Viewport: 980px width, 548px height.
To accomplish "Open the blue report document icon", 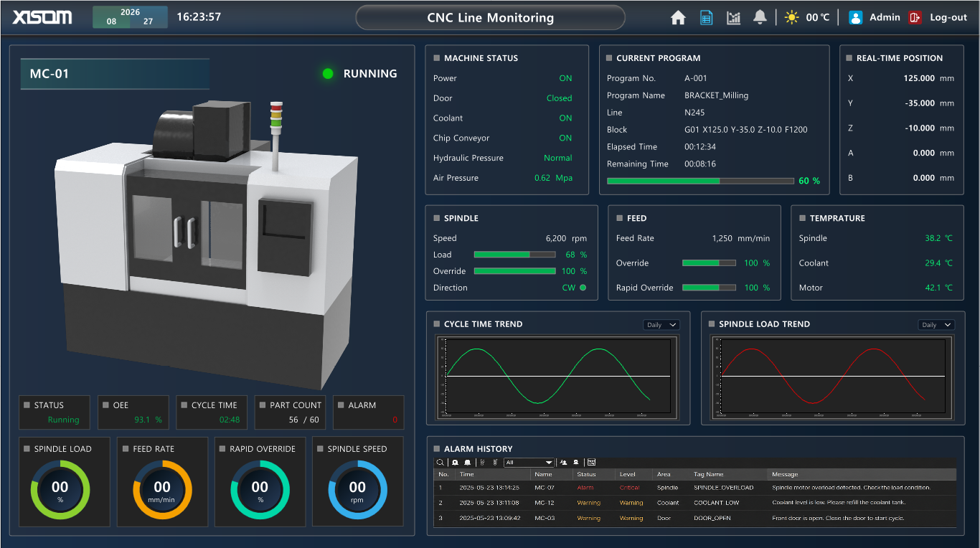I will (707, 18).
